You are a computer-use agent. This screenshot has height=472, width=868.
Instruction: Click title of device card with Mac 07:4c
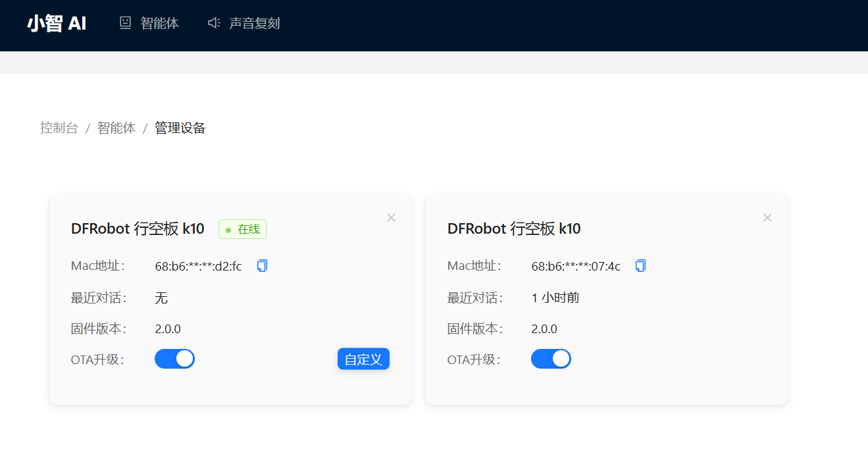point(514,228)
